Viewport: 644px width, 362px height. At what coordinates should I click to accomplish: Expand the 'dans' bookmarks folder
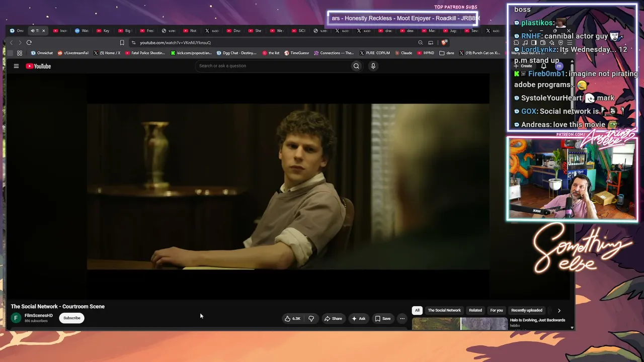[x=447, y=53]
